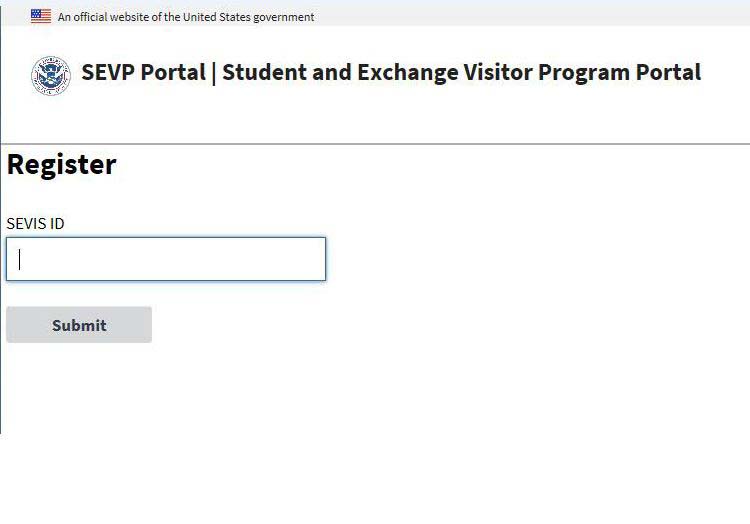Click the horizontal divider line above Register
The width and height of the screenshot is (750, 524).
coord(375,144)
